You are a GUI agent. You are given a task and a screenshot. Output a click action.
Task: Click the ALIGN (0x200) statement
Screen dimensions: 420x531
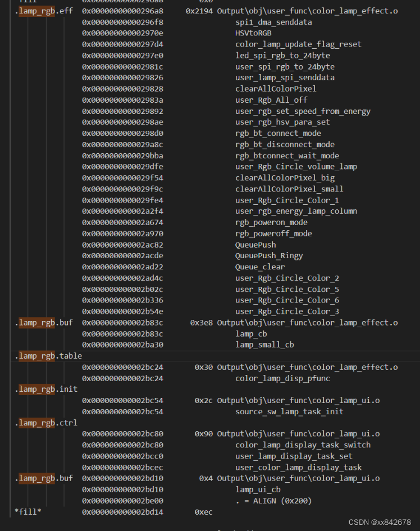tap(273, 501)
